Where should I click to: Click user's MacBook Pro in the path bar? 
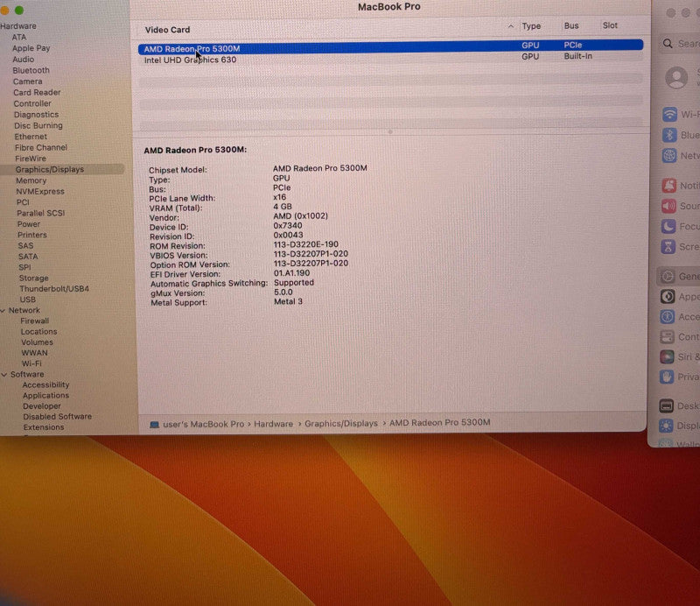[204, 424]
